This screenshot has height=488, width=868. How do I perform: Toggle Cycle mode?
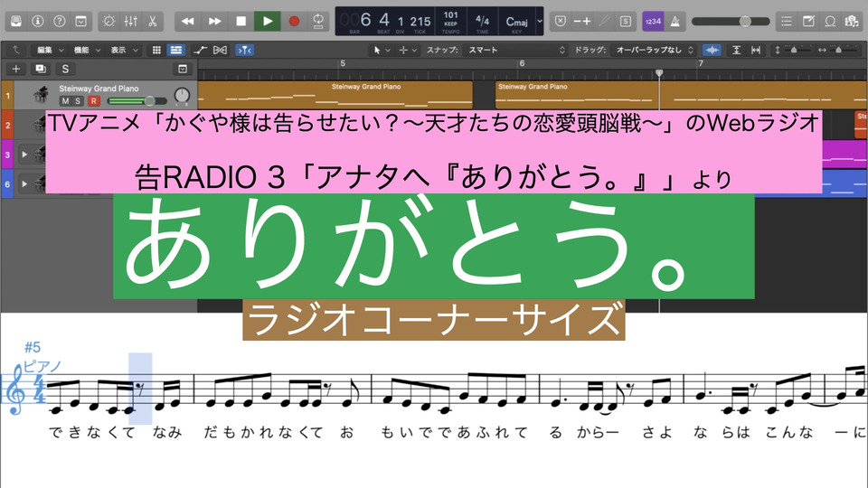tap(318, 21)
